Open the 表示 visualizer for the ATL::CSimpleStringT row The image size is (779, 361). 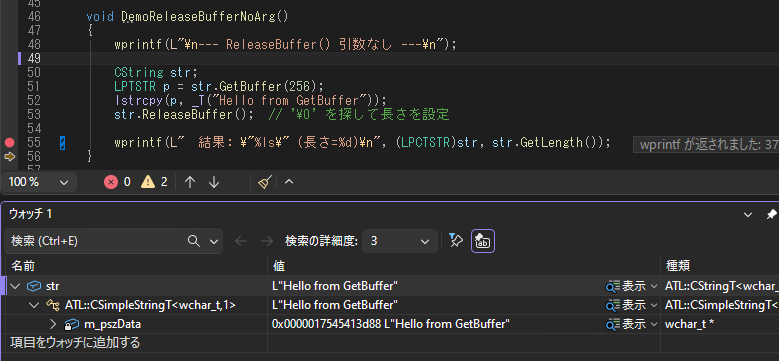coord(626,305)
